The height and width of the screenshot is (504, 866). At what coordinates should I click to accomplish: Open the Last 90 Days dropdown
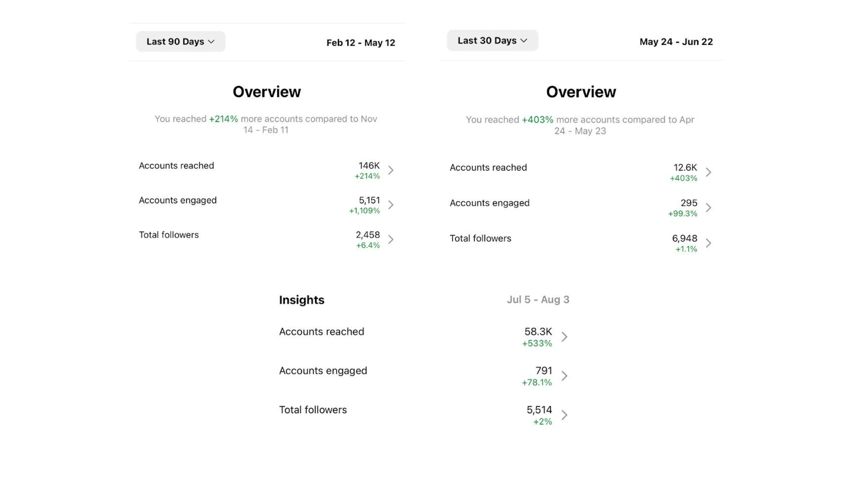[x=181, y=41]
